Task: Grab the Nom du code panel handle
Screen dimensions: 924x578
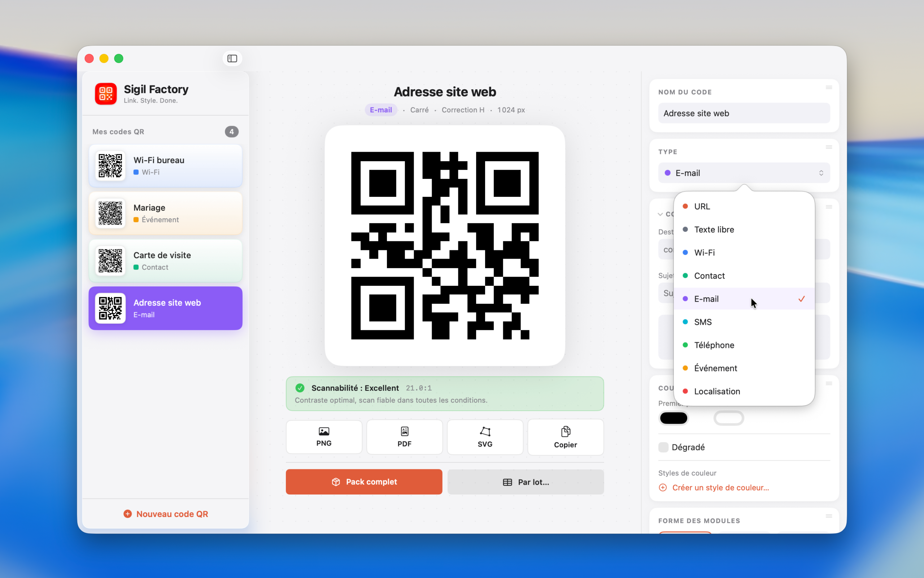Action: tap(829, 87)
